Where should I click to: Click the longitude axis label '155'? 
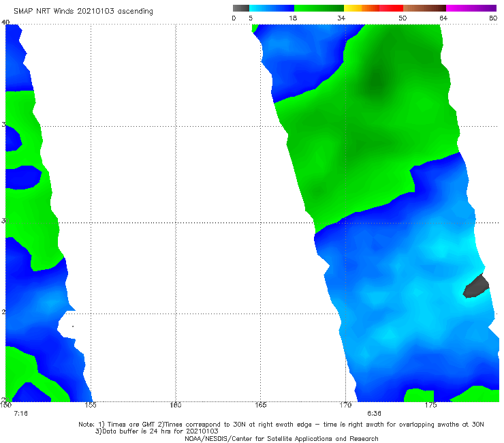click(91, 405)
